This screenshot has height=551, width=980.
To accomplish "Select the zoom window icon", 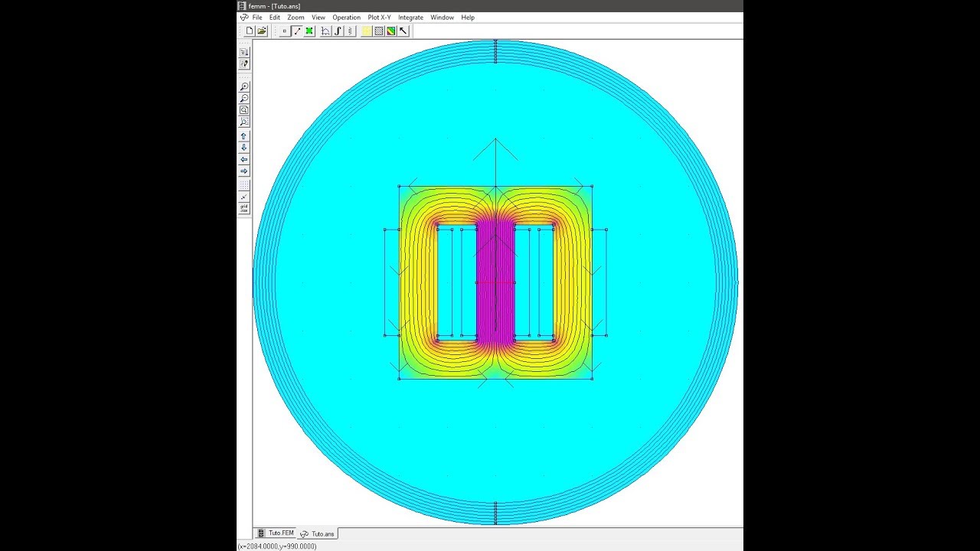I will click(244, 122).
